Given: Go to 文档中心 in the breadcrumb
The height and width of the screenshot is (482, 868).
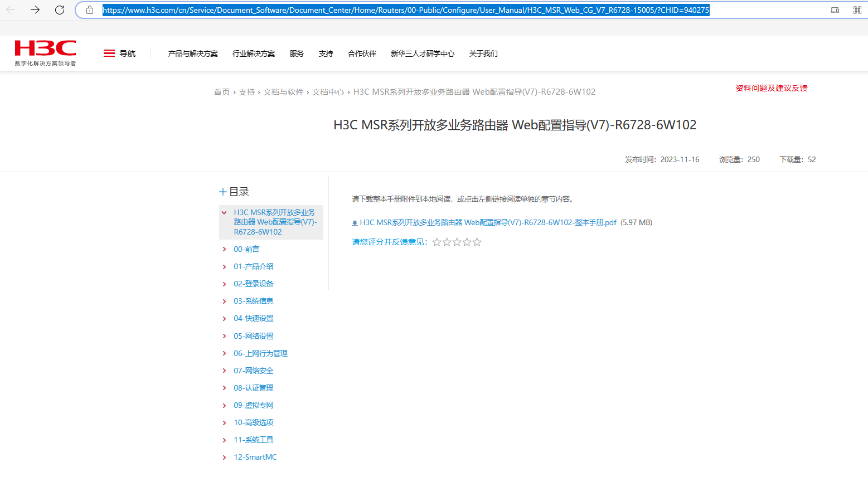Looking at the screenshot, I should click(x=328, y=92).
